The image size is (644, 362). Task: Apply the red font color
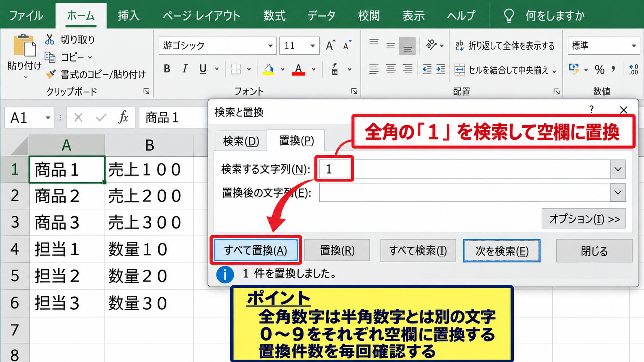(299, 69)
